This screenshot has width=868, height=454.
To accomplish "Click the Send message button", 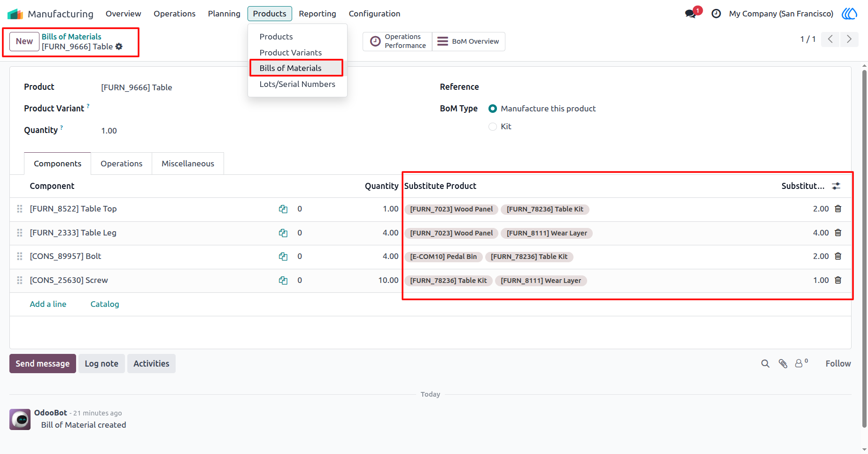I will [43, 364].
